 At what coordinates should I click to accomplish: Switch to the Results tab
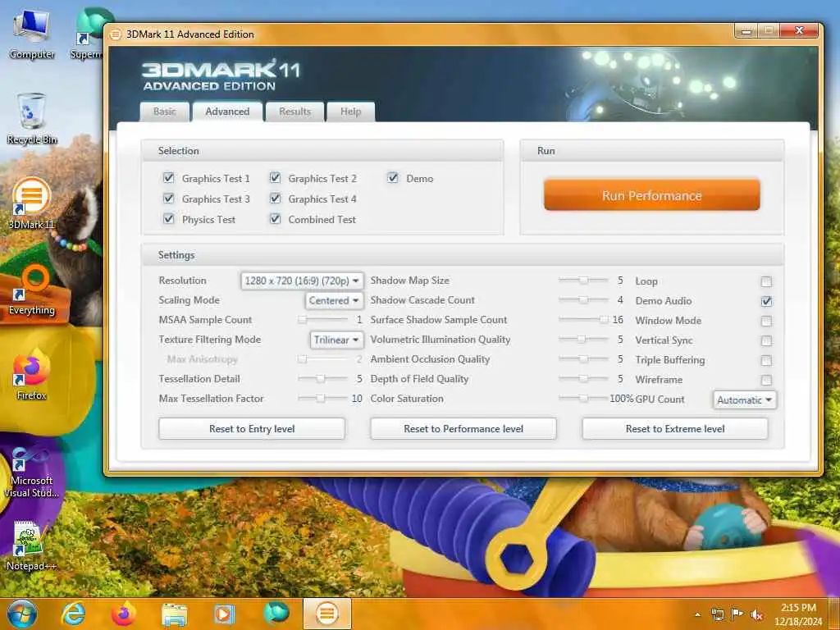(x=295, y=112)
